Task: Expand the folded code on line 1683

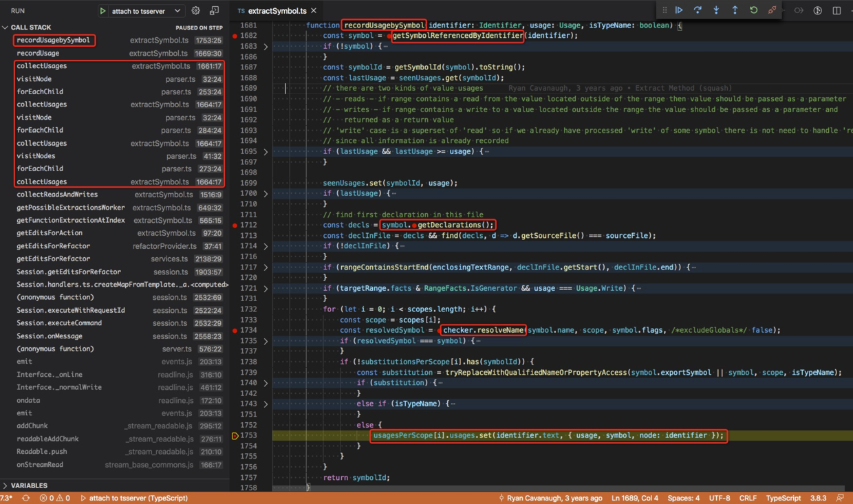Action: click(265, 45)
